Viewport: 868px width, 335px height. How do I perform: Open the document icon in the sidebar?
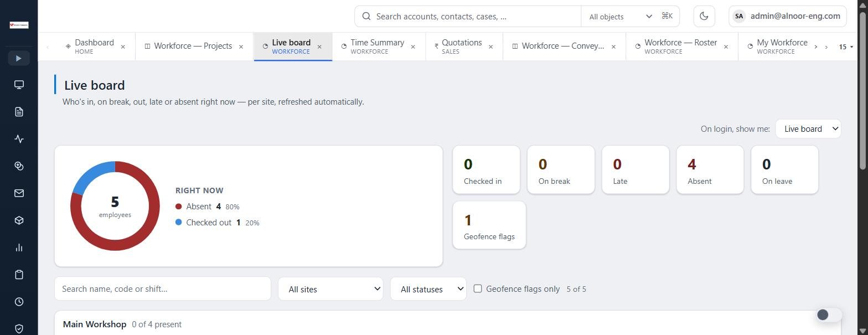(x=19, y=112)
